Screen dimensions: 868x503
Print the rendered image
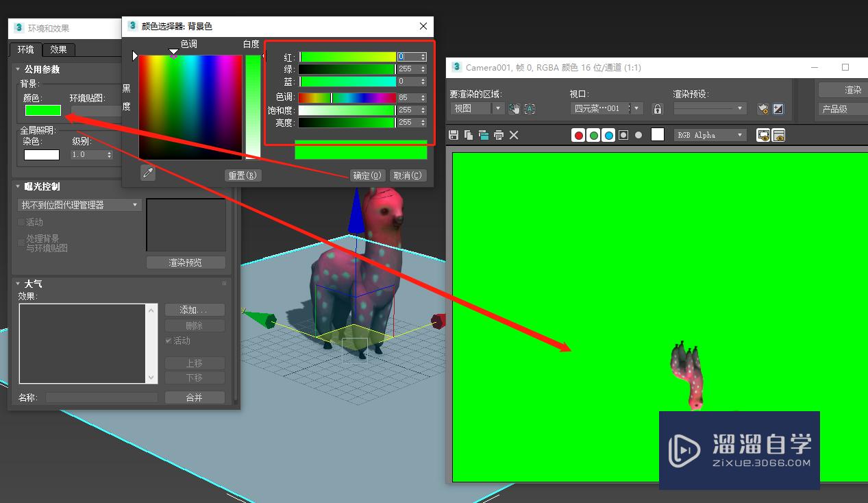point(499,135)
